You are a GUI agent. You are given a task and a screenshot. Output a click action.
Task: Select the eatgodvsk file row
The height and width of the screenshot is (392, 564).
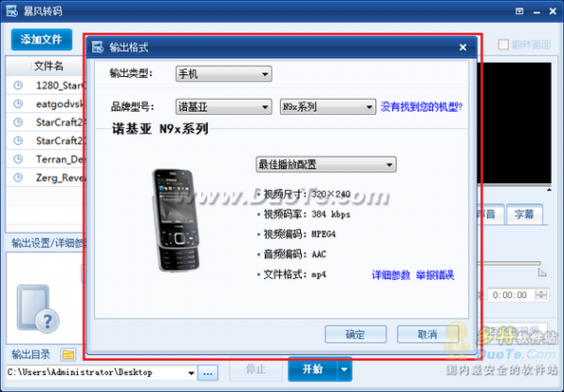45,104
